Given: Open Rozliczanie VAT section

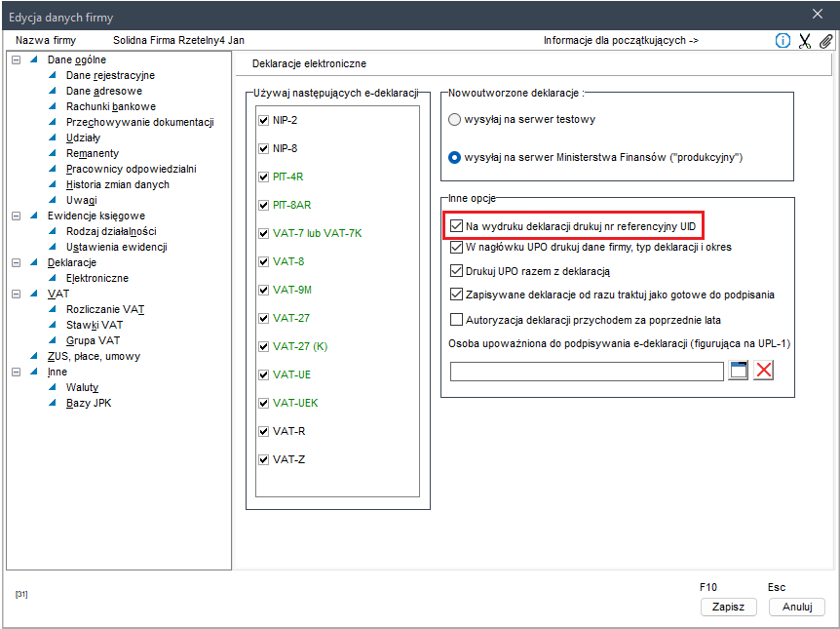Looking at the screenshot, I should click(x=105, y=309).
